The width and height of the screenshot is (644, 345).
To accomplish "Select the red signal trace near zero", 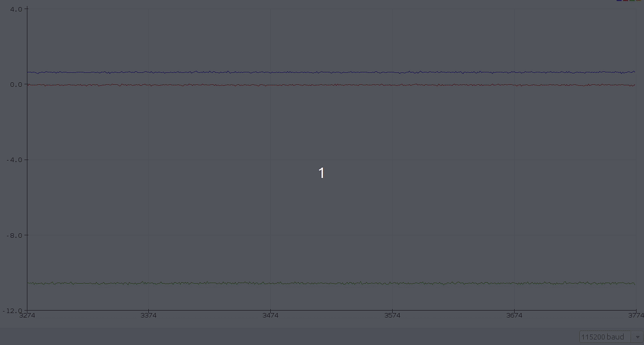I will click(x=322, y=84).
